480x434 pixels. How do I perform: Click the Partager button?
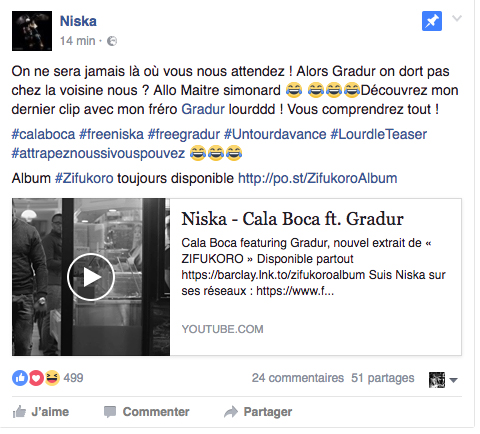tap(258, 412)
